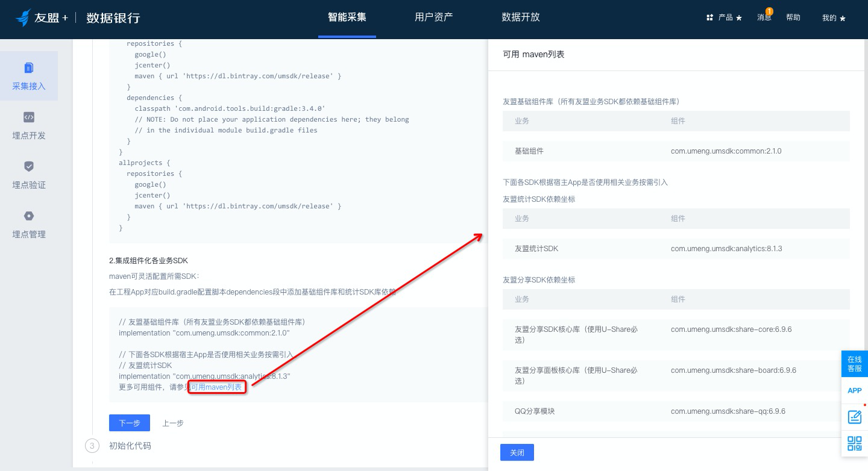This screenshot has height=471, width=868.
Task: Open the floating QR code icon
Action: [x=855, y=444]
